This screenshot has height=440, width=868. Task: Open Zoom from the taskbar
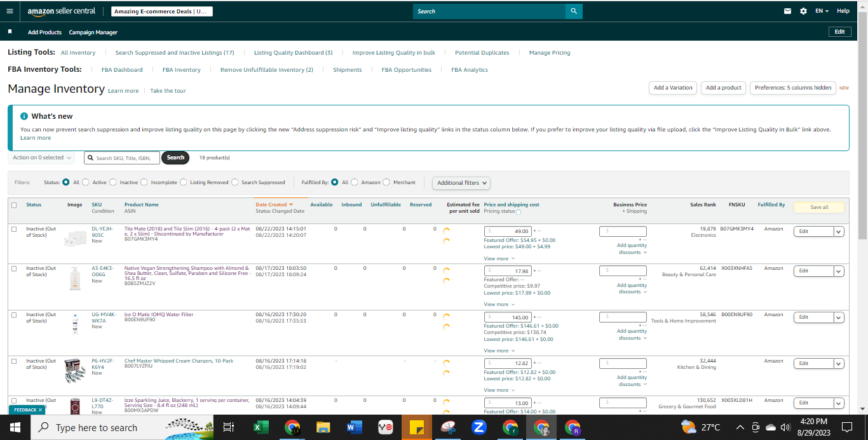coord(479,427)
